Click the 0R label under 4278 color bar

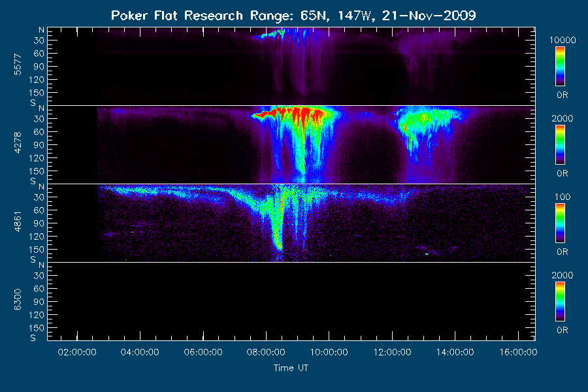(x=563, y=173)
